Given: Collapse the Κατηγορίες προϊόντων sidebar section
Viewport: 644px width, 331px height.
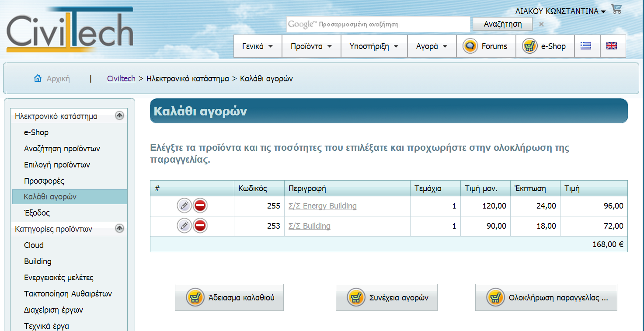Looking at the screenshot, I should point(119,228).
